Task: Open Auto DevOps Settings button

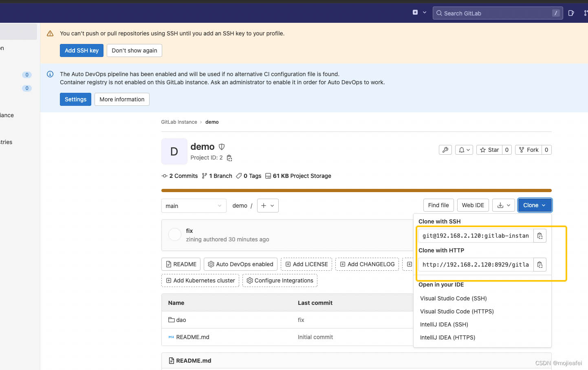Action: tap(75, 99)
